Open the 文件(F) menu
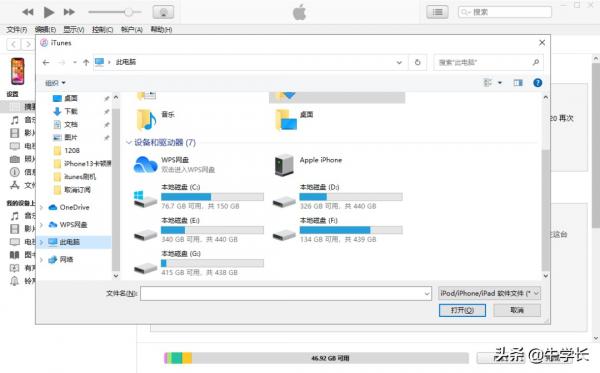This screenshot has height=373, width=600. (x=16, y=29)
